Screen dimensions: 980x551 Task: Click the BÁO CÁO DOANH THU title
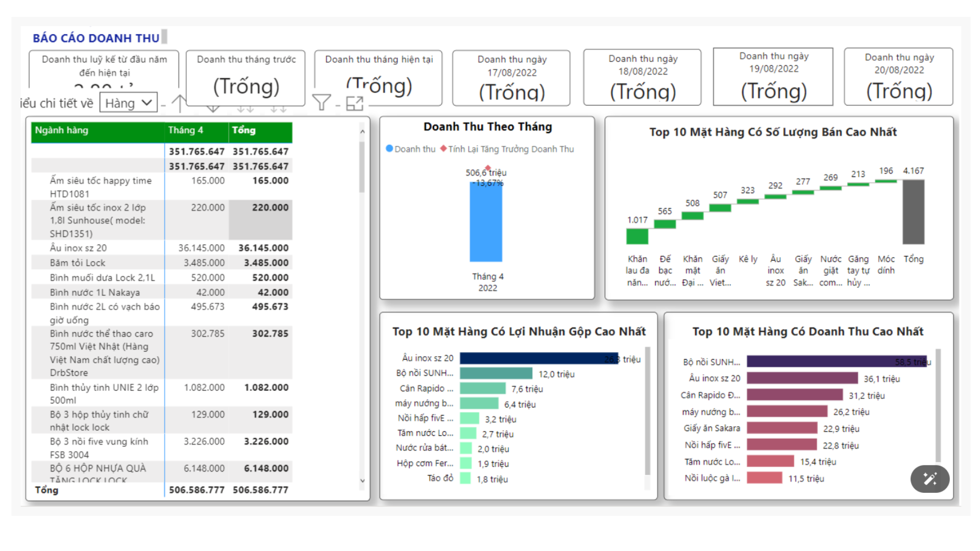coord(96,38)
